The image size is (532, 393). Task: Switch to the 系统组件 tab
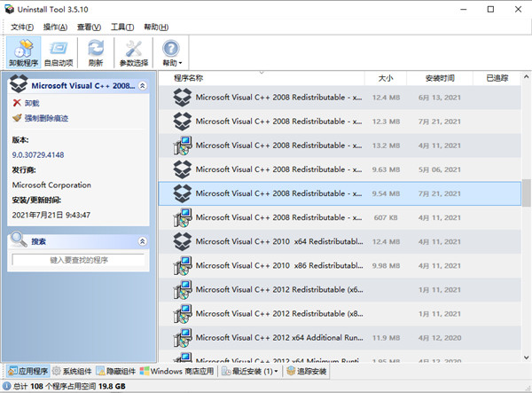pyautogui.click(x=71, y=371)
